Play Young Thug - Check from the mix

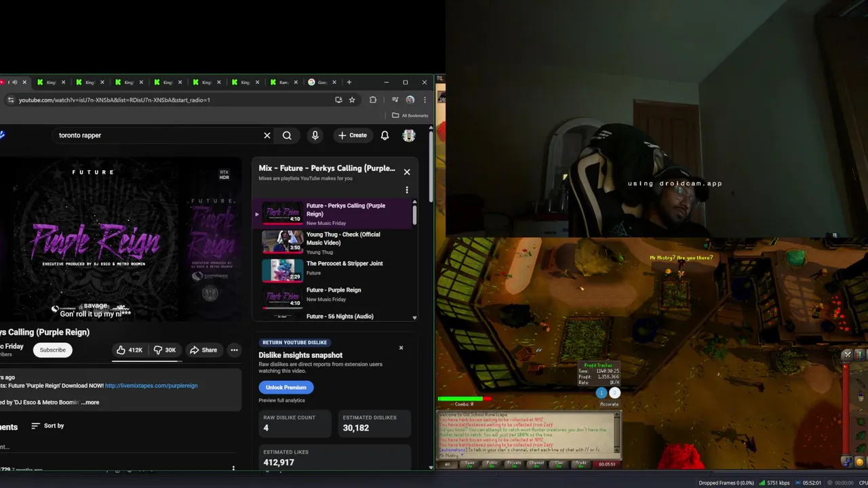pyautogui.click(x=332, y=243)
